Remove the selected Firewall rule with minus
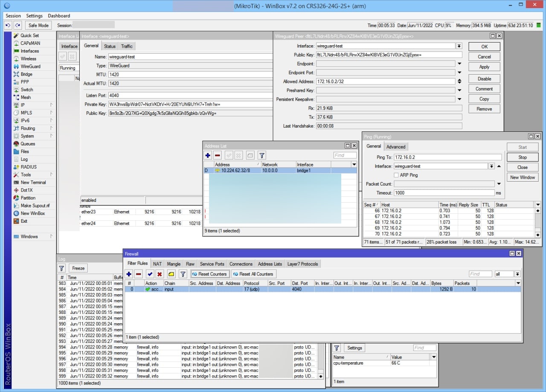 (139, 274)
